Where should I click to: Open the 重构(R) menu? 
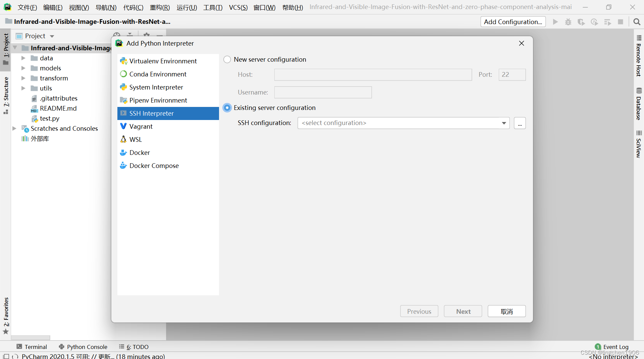[160, 7]
